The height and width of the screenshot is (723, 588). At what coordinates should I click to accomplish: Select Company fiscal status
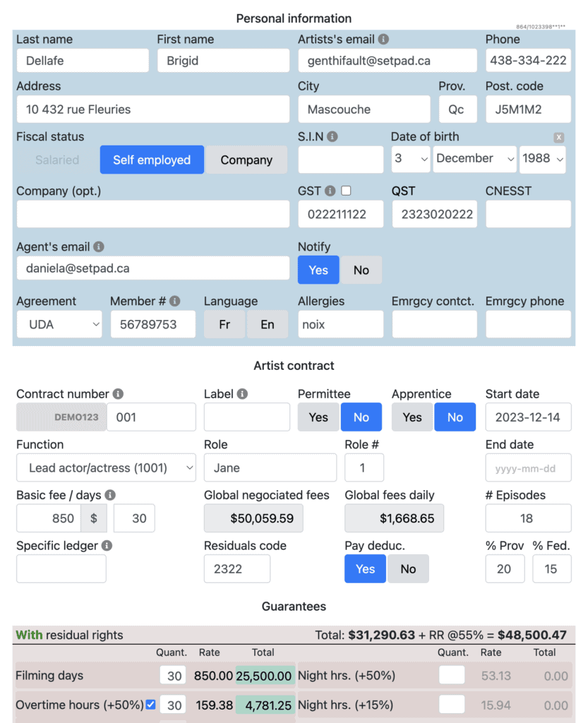pos(246,160)
